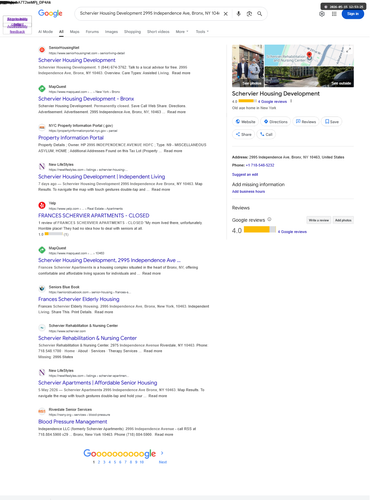Switch to Maps tab
374x500 pixels.
[x=75, y=32]
